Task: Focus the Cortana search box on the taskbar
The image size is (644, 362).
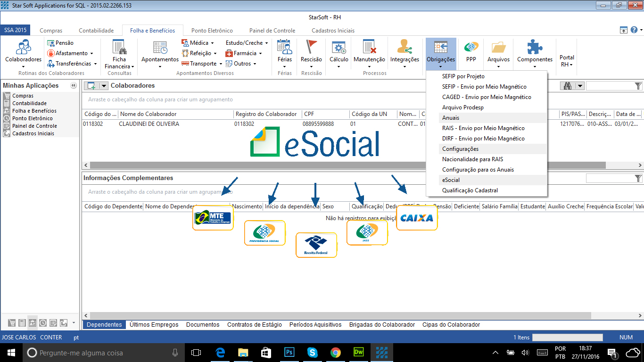Action: point(103,353)
